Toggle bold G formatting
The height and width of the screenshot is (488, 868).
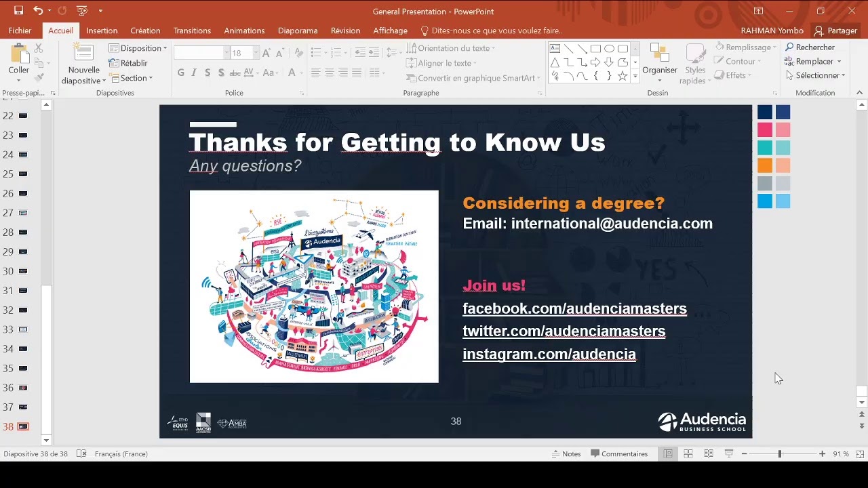[x=180, y=73]
